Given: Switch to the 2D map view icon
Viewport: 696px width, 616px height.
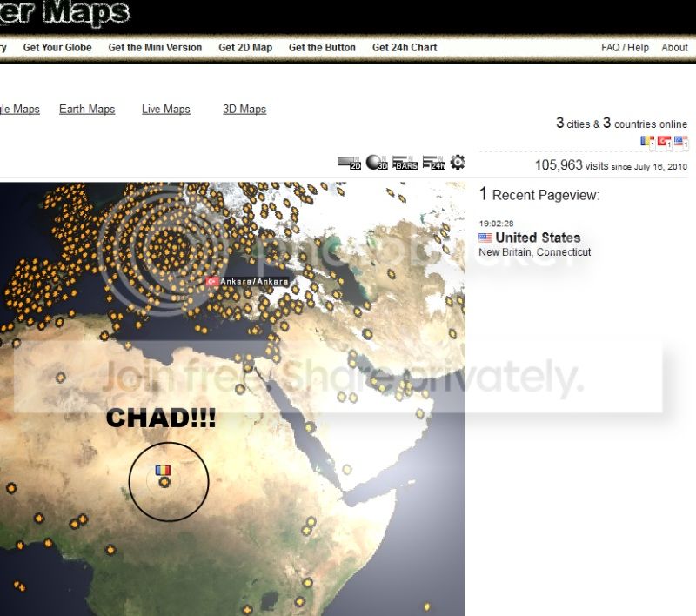Looking at the screenshot, I should click(350, 163).
